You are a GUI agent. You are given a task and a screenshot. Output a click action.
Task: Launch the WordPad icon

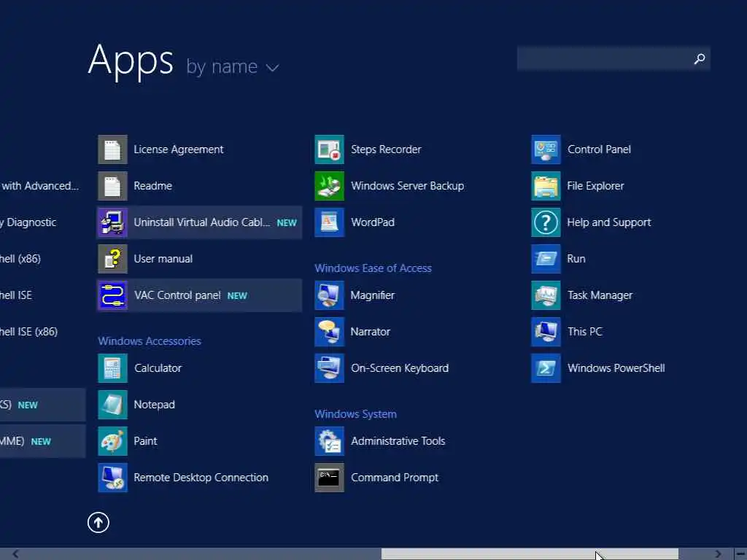(x=329, y=222)
